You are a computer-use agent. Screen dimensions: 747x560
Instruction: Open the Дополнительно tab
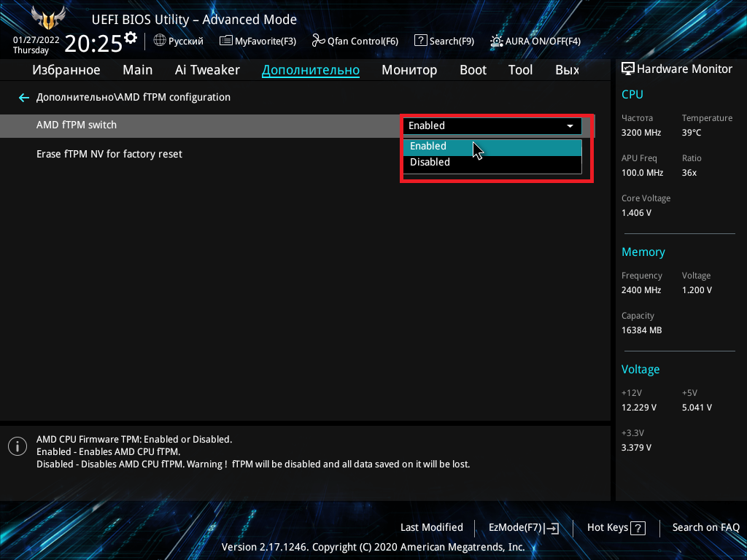[311, 70]
